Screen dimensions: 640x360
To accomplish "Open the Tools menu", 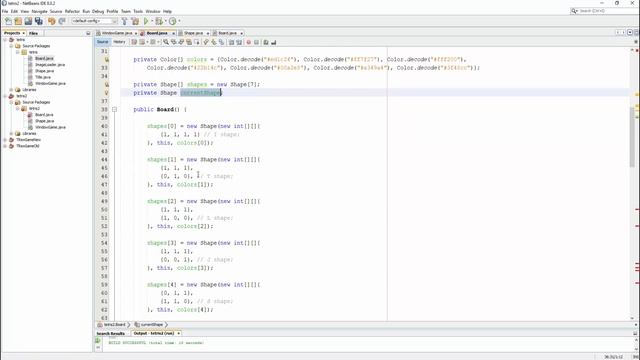I will click(x=138, y=11).
